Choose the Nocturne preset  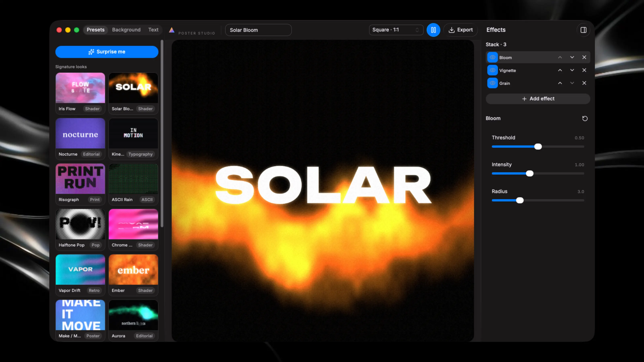coord(80,139)
